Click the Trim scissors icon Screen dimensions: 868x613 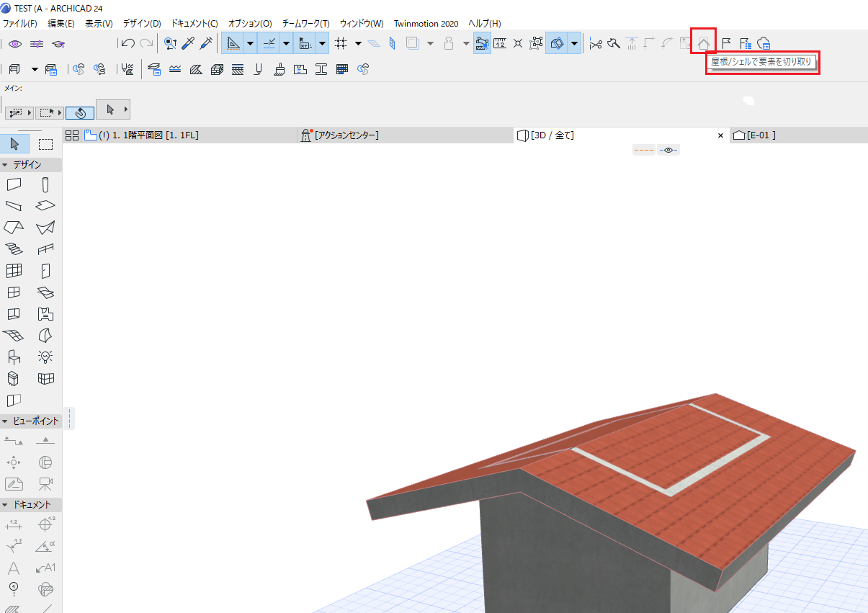pos(596,44)
